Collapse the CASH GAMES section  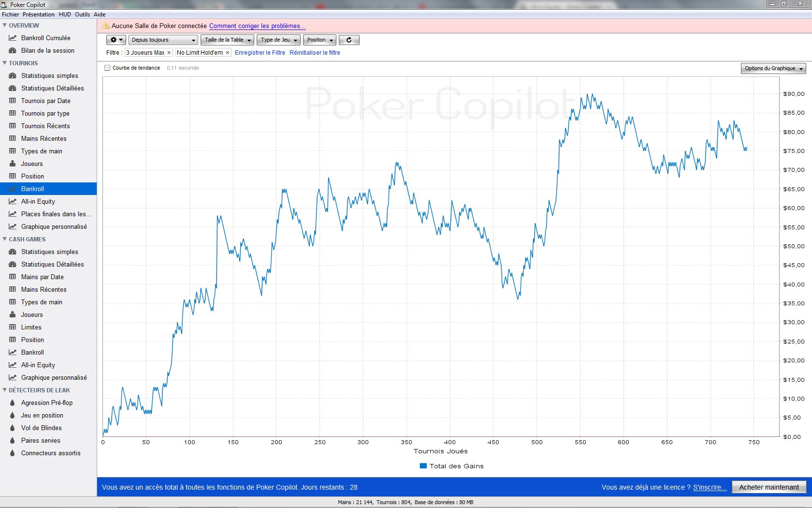5,239
